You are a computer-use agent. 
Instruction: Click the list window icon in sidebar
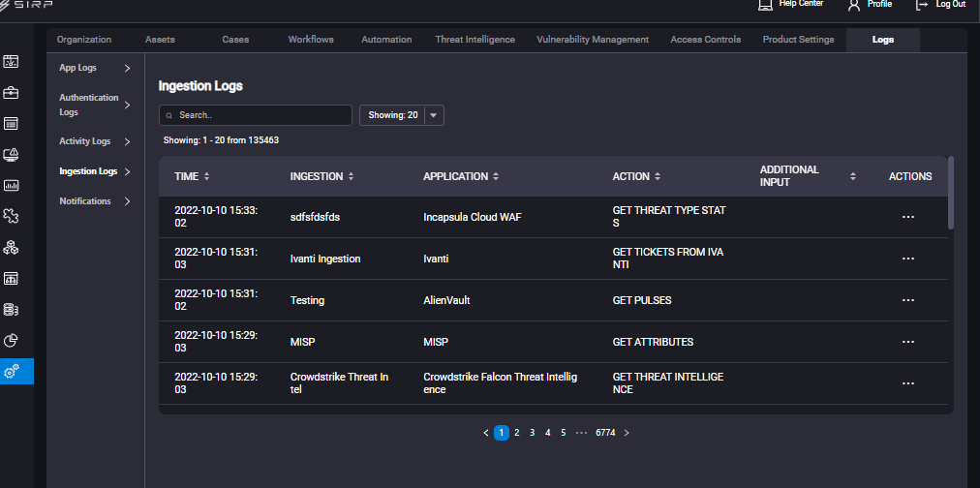point(11,123)
